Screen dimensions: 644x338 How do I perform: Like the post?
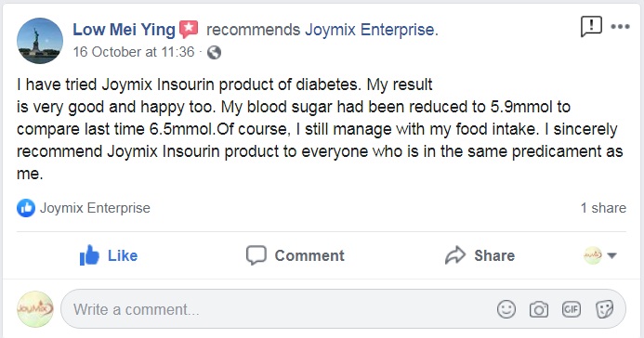(109, 255)
